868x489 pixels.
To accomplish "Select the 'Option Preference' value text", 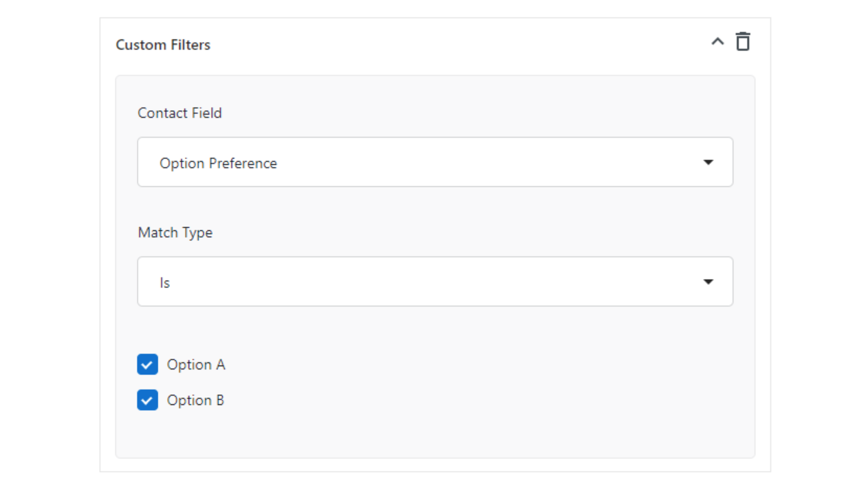I will click(x=218, y=163).
